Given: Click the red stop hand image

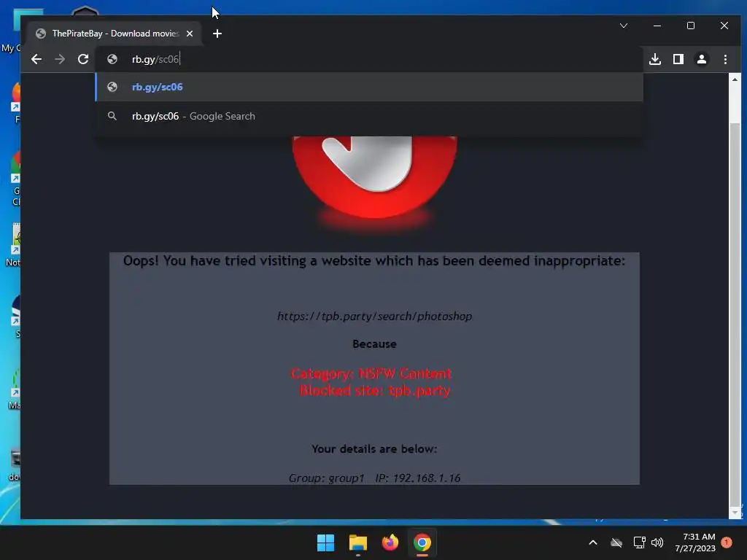Looking at the screenshot, I should point(374,177).
